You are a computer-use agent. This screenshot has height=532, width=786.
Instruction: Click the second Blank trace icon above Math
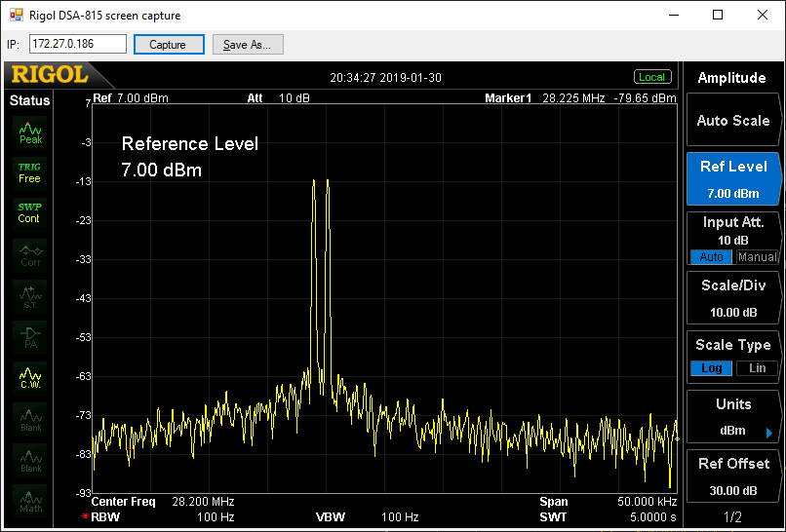coord(30,461)
